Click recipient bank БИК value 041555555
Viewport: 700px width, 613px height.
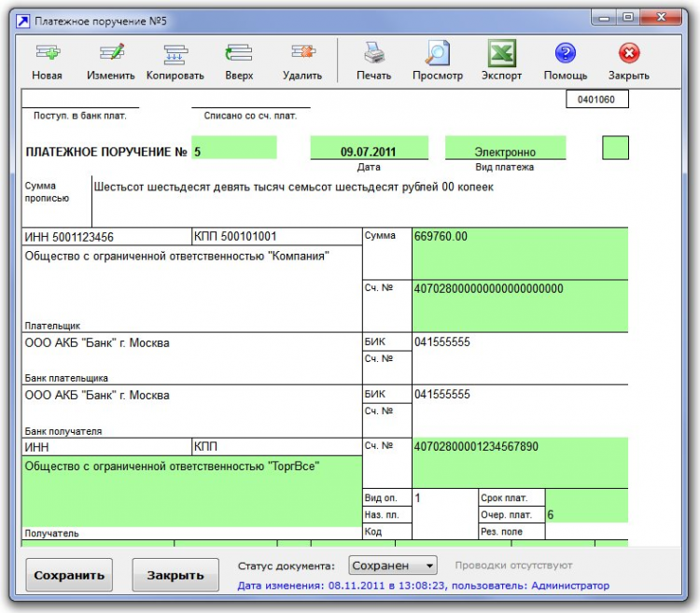pos(442,395)
